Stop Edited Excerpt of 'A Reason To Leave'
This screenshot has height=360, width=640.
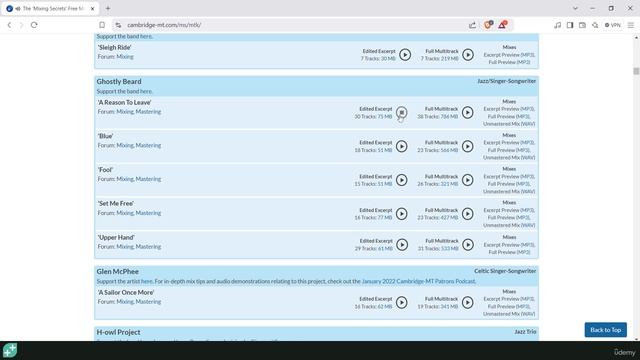(402, 112)
